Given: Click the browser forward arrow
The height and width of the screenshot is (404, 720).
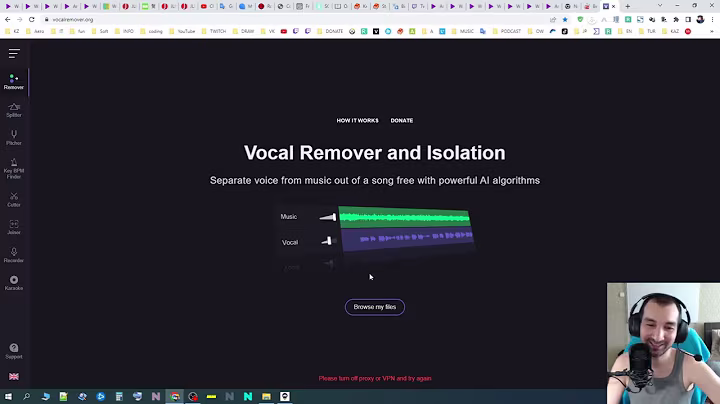Looking at the screenshot, I should [19, 20].
